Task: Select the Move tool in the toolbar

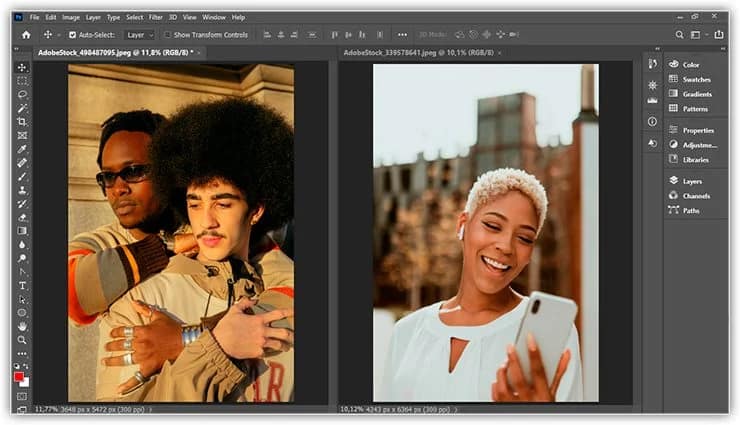Action: pos(22,67)
